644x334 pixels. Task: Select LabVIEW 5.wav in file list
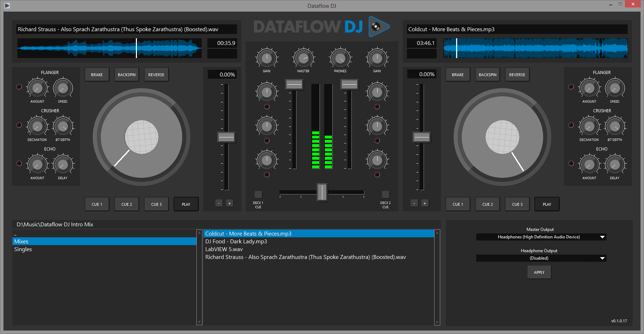pyautogui.click(x=319, y=249)
